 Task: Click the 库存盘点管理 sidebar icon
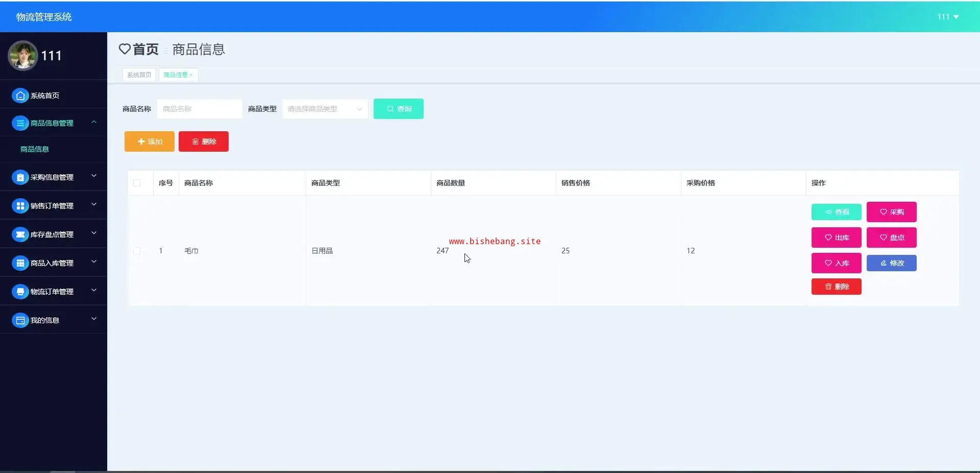click(x=20, y=234)
